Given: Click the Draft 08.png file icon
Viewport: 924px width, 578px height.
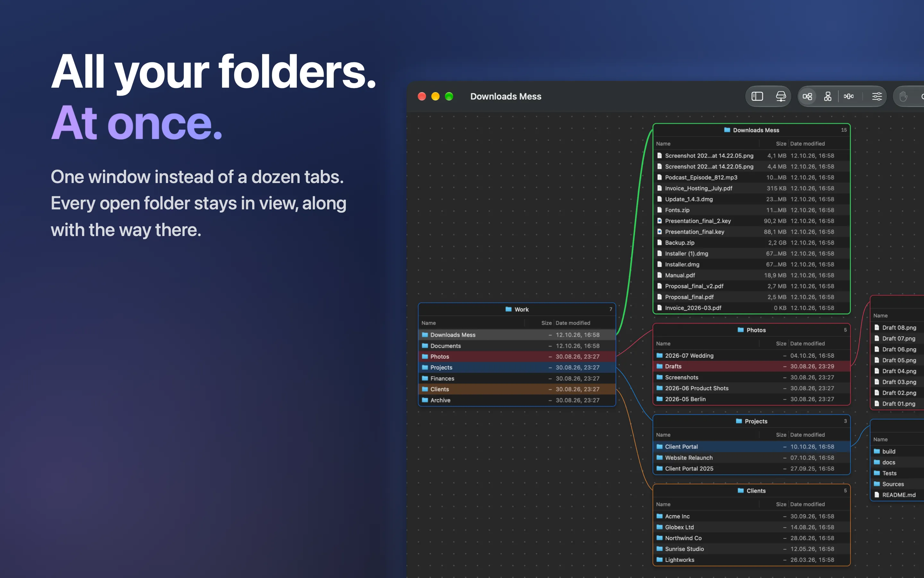Looking at the screenshot, I should click(x=877, y=328).
